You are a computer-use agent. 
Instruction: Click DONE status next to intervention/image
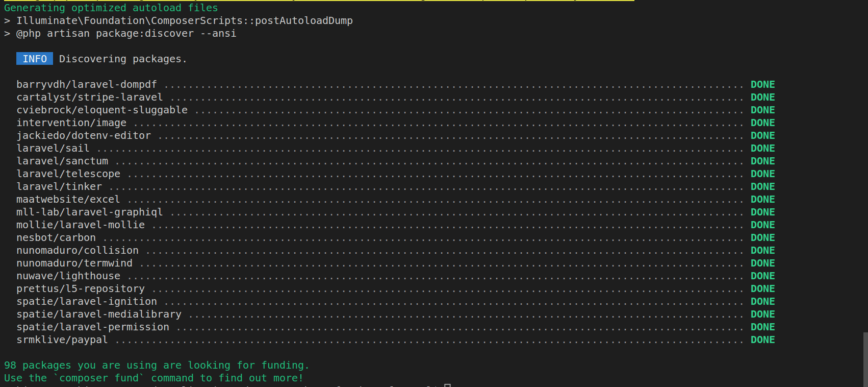click(x=762, y=123)
